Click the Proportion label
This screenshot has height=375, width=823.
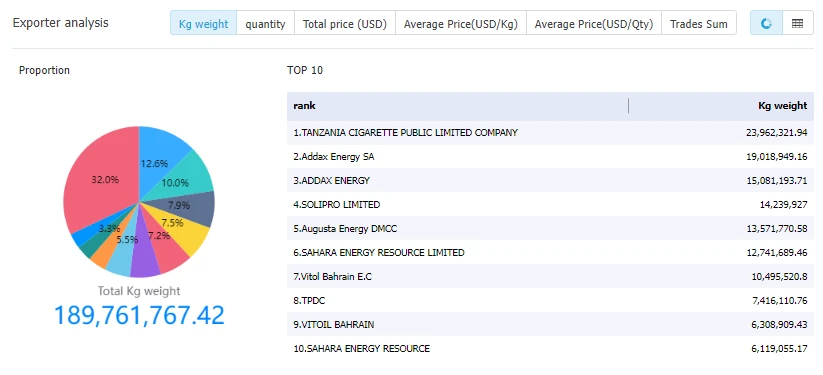(44, 70)
